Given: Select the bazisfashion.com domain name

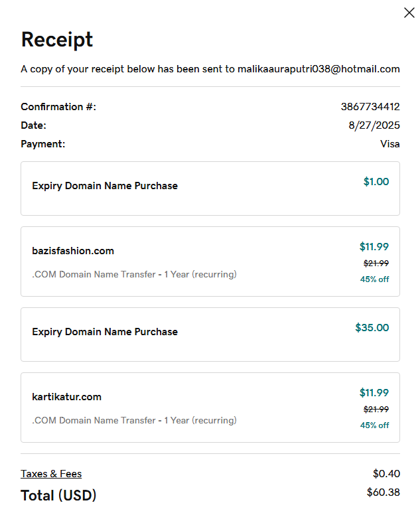Looking at the screenshot, I should pos(73,251).
